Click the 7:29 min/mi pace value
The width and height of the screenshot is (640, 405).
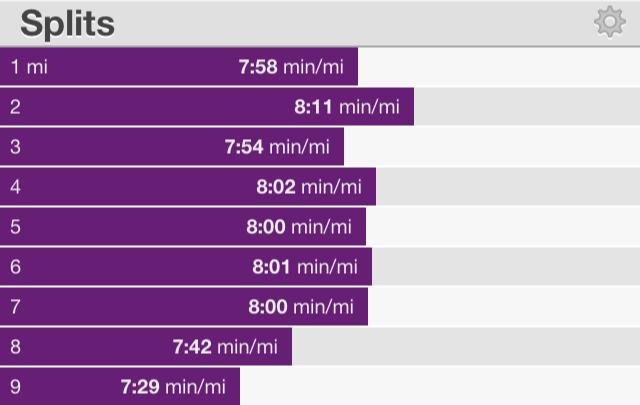173,387
